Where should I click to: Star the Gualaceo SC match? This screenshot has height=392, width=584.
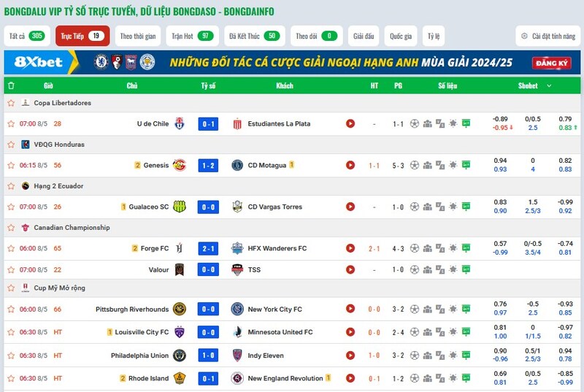click(11, 207)
